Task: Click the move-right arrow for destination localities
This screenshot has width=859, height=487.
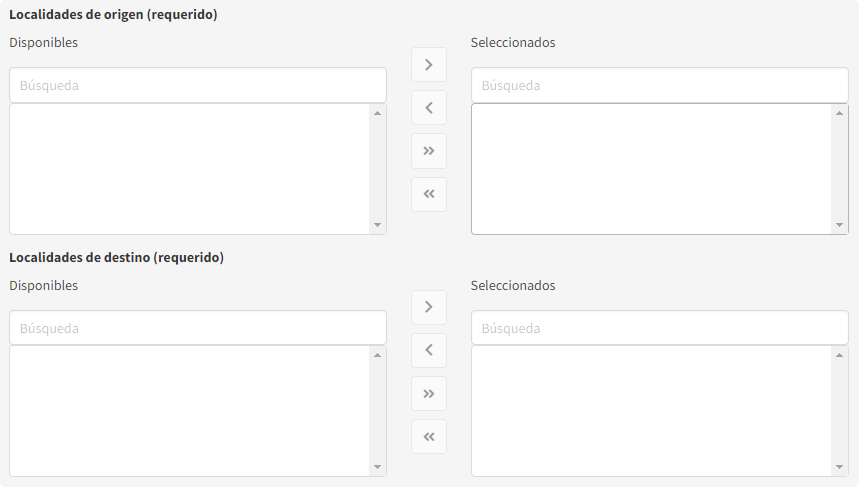Action: pyautogui.click(x=429, y=307)
